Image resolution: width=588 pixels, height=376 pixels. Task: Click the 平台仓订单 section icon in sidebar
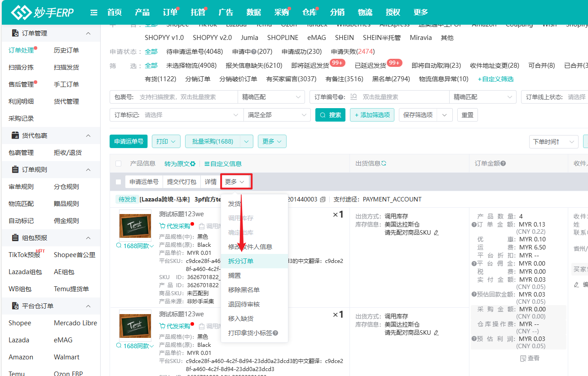(15, 306)
